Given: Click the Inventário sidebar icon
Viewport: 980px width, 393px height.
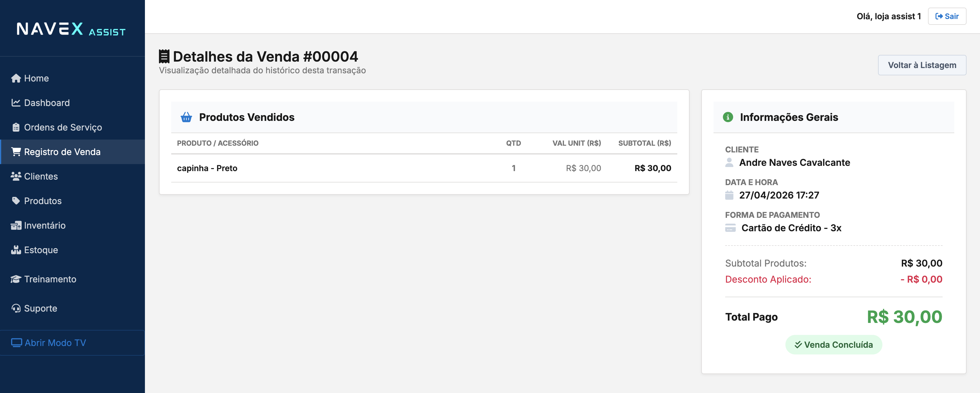Looking at the screenshot, I should [x=15, y=225].
